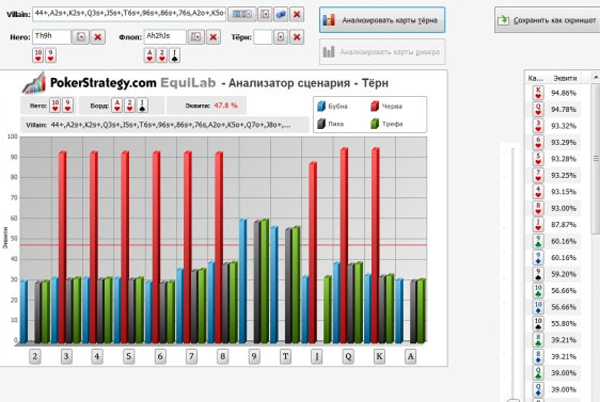
Task: Select 10 of clubs card in equity list
Action: click(x=538, y=290)
